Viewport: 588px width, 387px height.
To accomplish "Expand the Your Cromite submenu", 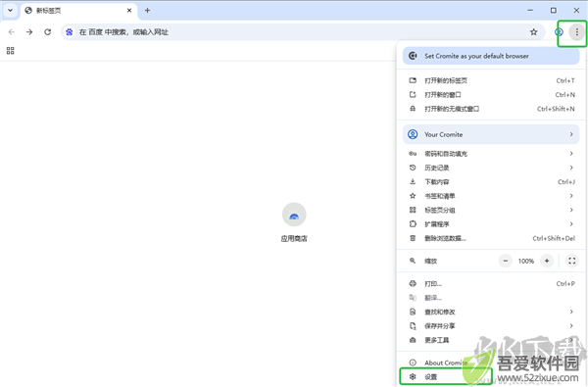I will [491, 134].
